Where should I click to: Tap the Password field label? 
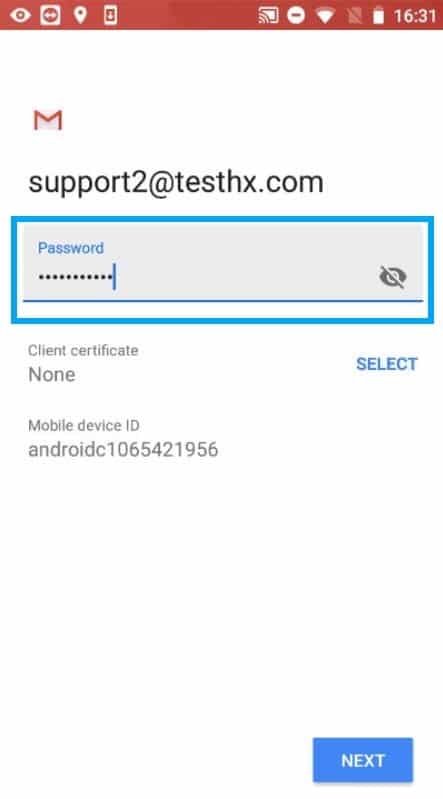[71, 248]
